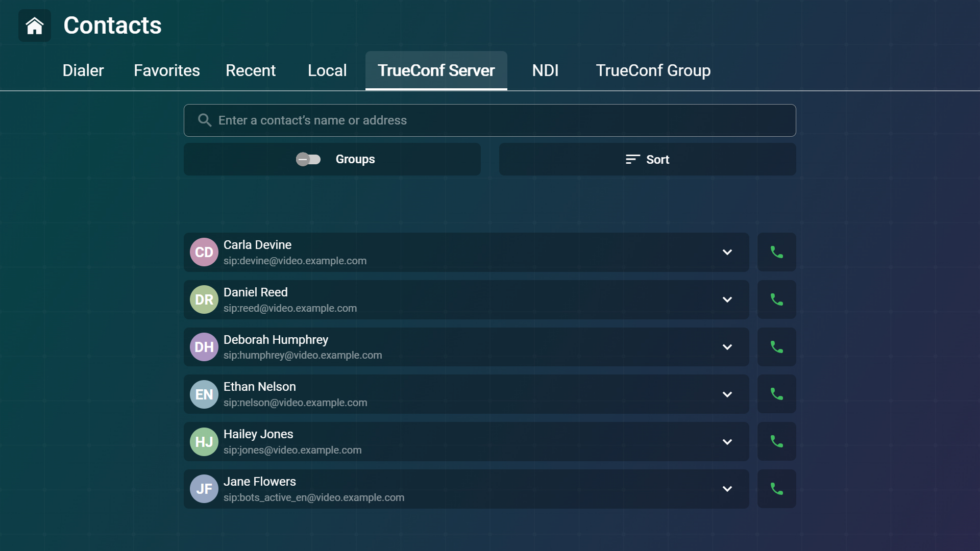Image resolution: width=980 pixels, height=551 pixels.
Task: Select the Hailey Jones name text
Action: 258,434
